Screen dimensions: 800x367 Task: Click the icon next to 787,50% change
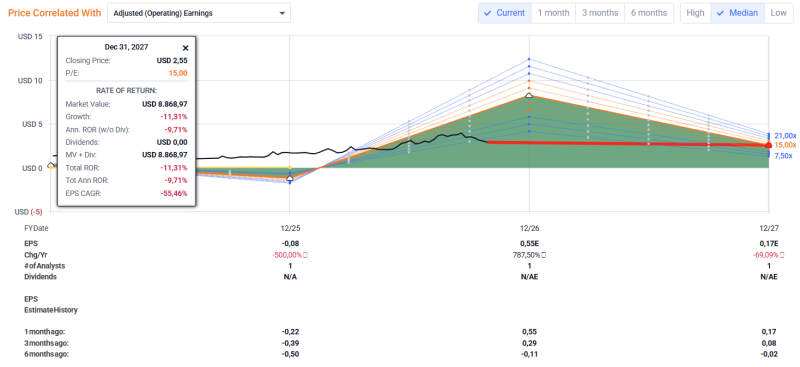[x=544, y=255]
